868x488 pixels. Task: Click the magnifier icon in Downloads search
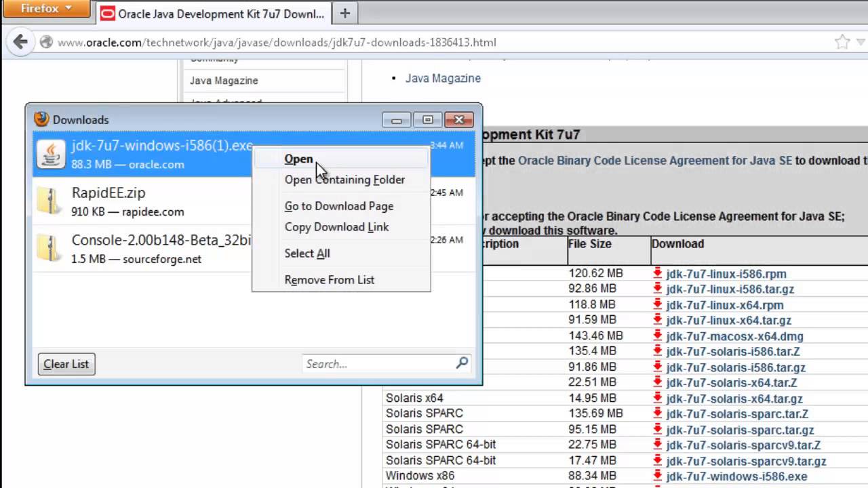pyautogui.click(x=462, y=363)
